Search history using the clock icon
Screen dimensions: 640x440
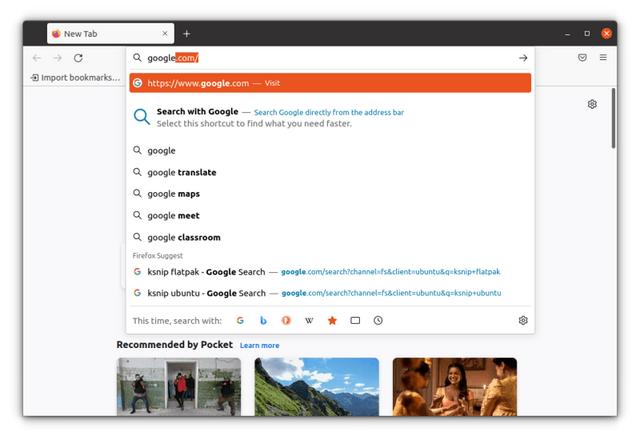pos(378,320)
